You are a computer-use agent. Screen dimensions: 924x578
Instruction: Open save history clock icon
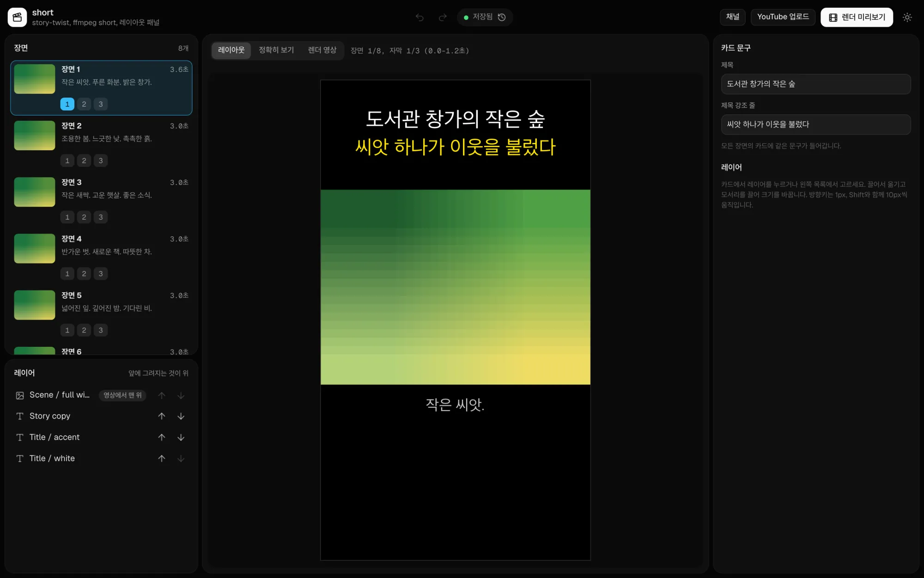[502, 17]
